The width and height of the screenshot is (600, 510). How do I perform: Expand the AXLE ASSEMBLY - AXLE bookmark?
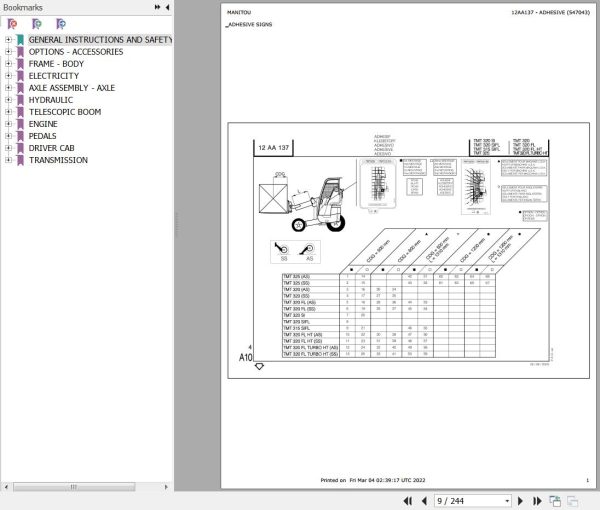[x=8, y=88]
